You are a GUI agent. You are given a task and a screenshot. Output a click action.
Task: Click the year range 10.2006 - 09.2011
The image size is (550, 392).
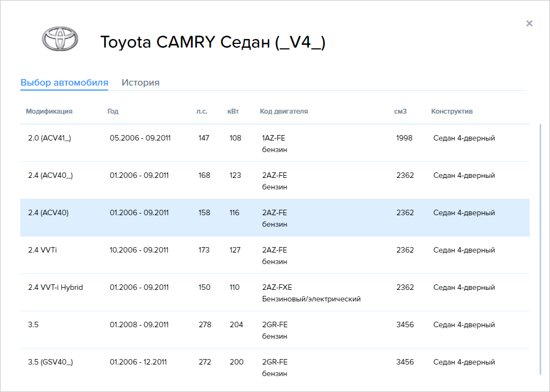139,250
